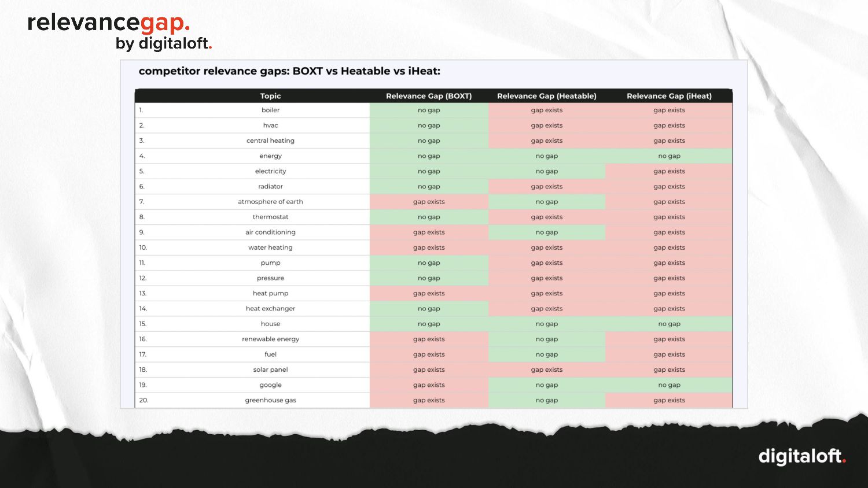
Task: Click iHeat 'gap exists' cell for boiler
Action: 669,110
